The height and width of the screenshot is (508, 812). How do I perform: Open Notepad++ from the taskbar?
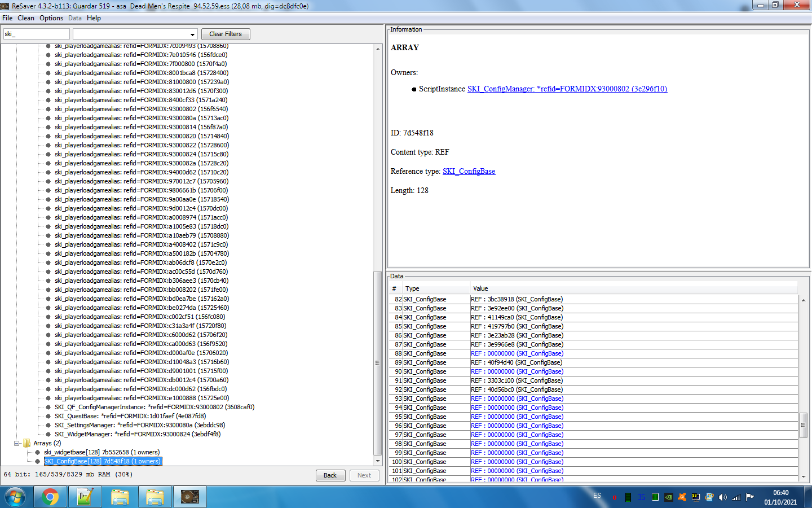click(85, 497)
